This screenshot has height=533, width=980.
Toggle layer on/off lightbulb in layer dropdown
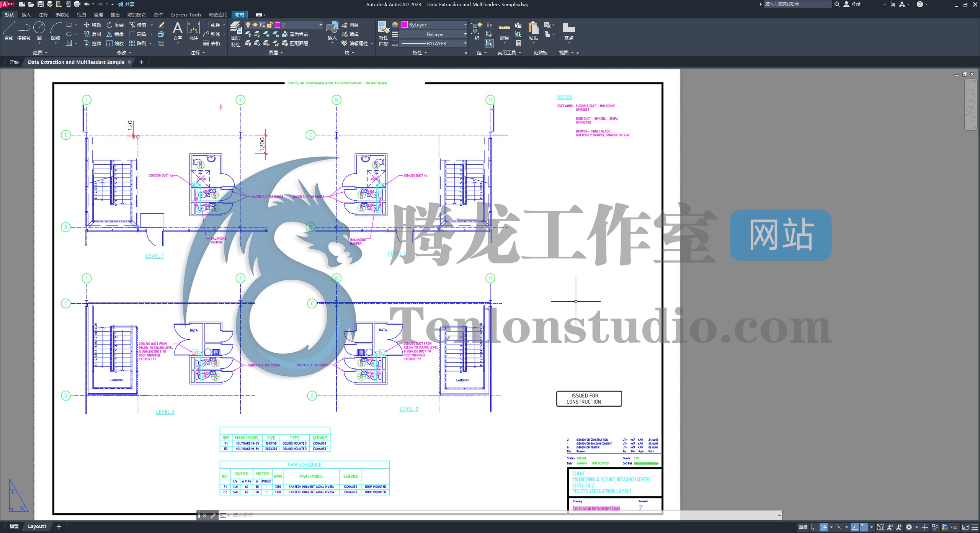pyautogui.click(x=248, y=25)
